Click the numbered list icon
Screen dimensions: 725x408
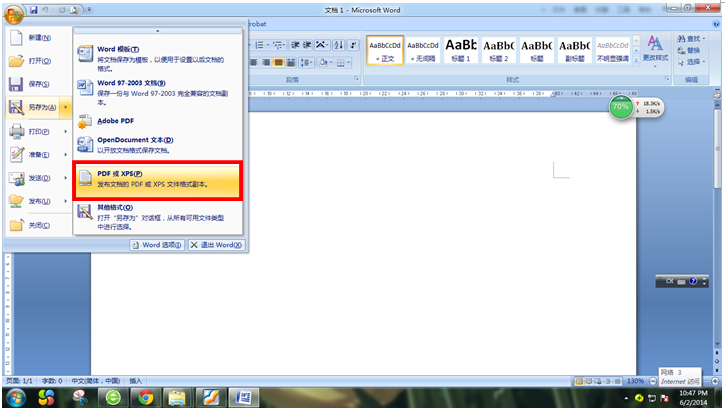click(259, 45)
